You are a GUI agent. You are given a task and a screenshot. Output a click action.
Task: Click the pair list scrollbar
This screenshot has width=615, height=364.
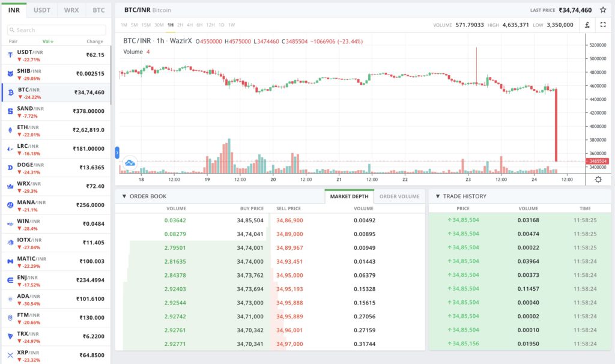tap(111, 75)
